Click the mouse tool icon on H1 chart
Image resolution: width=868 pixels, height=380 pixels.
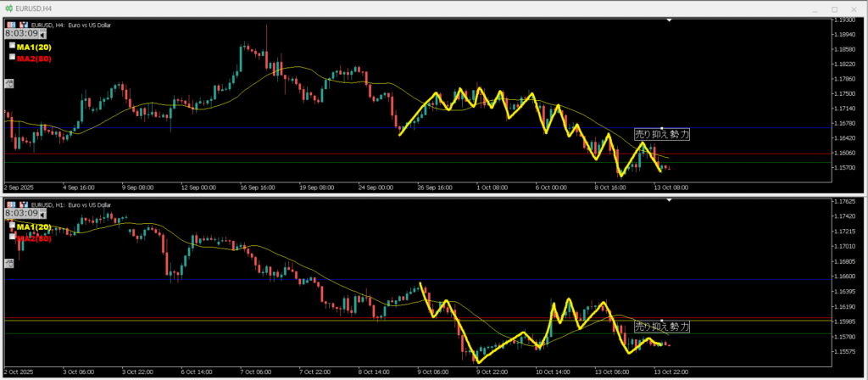tap(8, 263)
